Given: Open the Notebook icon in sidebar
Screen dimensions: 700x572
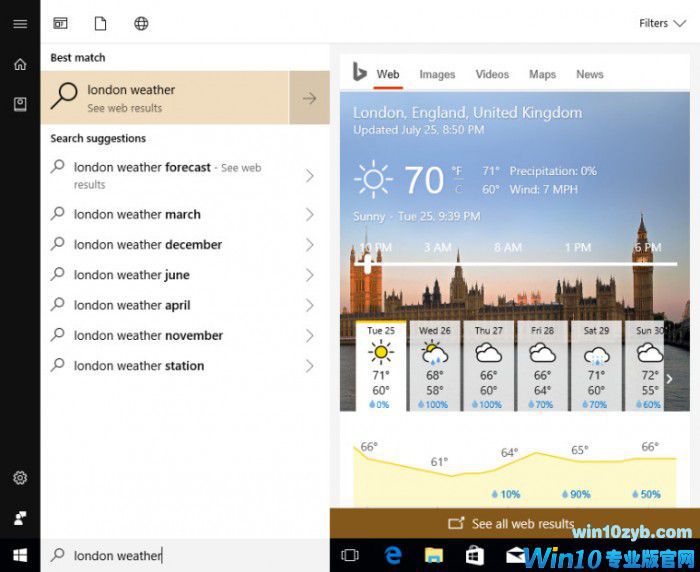Looking at the screenshot, I should 20,104.
